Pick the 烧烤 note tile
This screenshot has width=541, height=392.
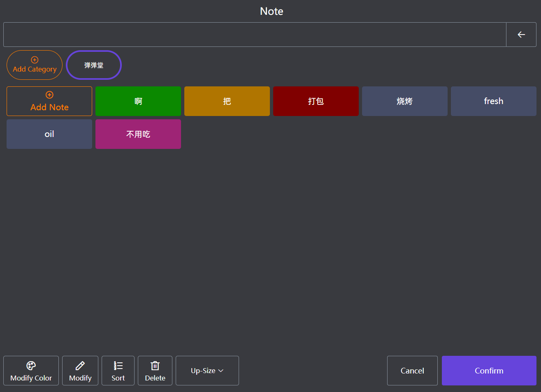coord(405,101)
